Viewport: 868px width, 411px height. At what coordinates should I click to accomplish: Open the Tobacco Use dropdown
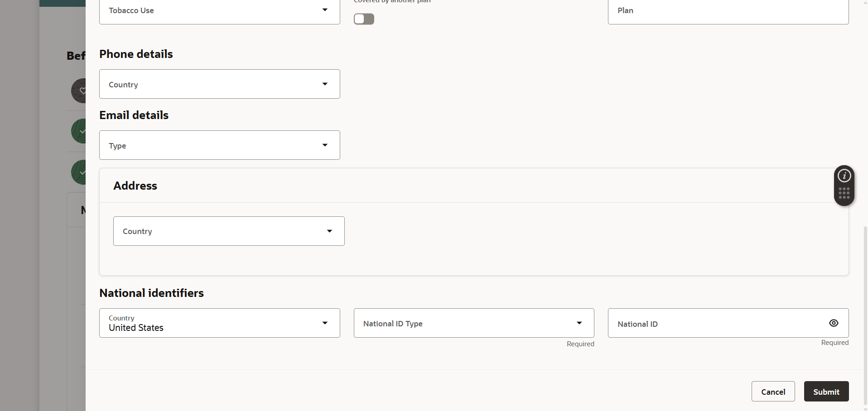[x=220, y=10]
